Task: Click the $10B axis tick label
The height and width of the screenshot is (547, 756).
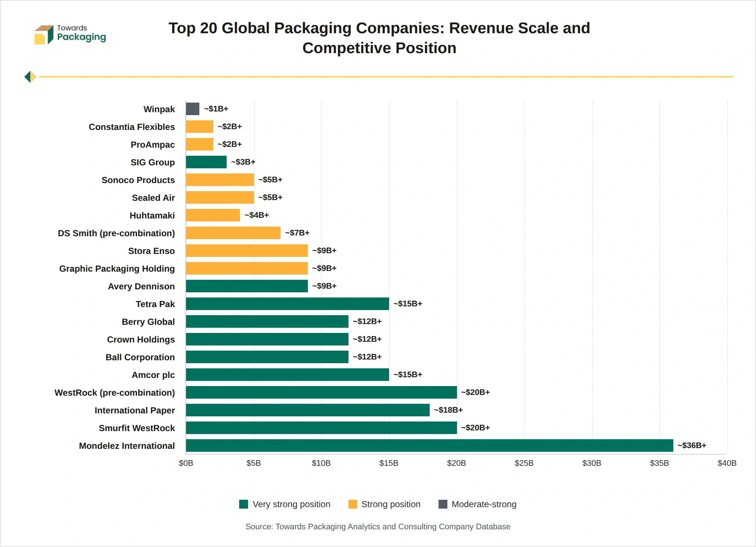Action: pos(321,463)
